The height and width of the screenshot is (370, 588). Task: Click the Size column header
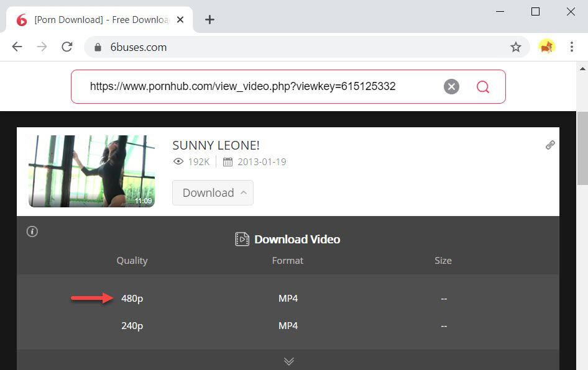pos(443,261)
